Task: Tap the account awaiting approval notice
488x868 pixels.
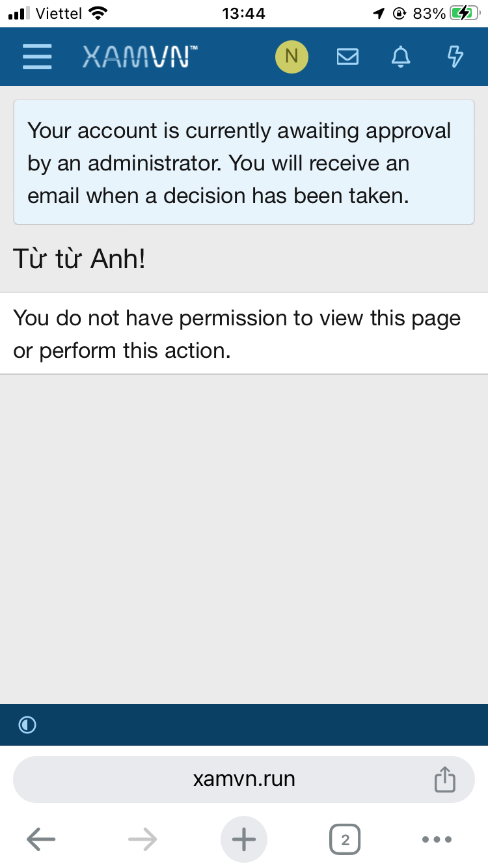Action: pyautogui.click(x=244, y=163)
